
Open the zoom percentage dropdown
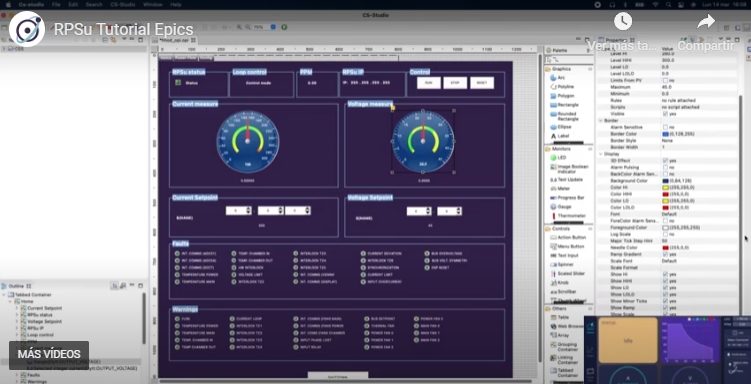[x=273, y=27]
